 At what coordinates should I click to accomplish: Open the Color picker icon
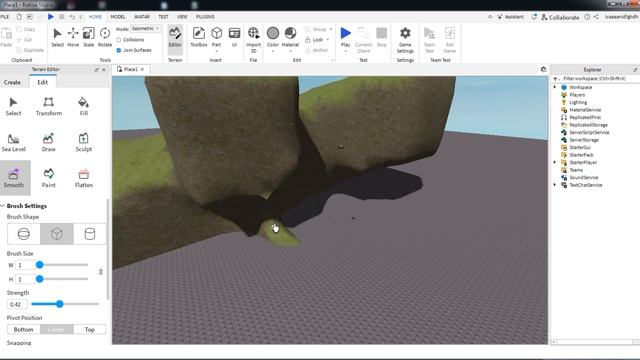273,33
